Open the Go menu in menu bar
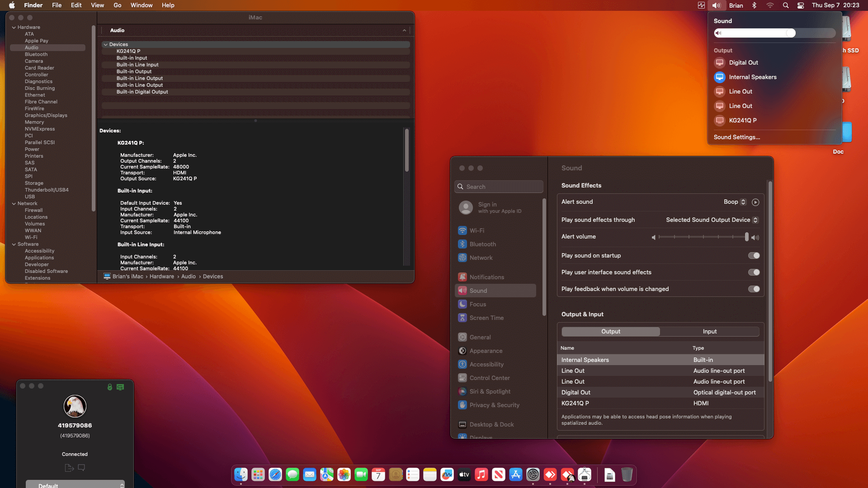 [118, 5]
